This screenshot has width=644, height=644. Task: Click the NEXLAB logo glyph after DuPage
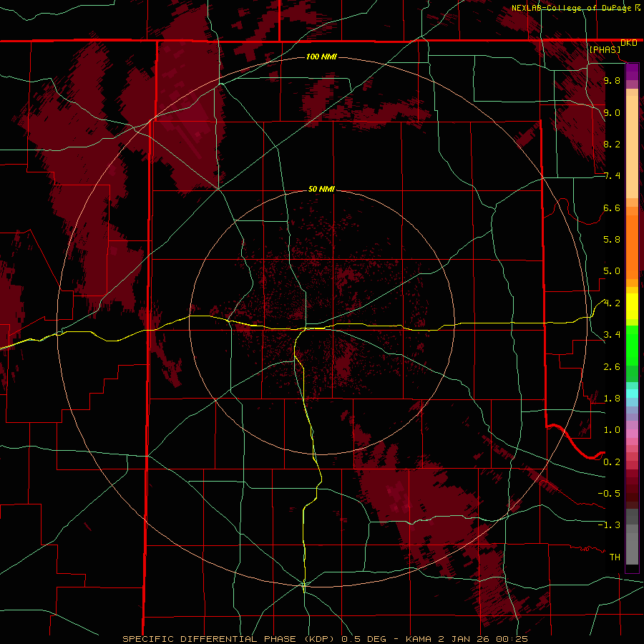[638, 8]
